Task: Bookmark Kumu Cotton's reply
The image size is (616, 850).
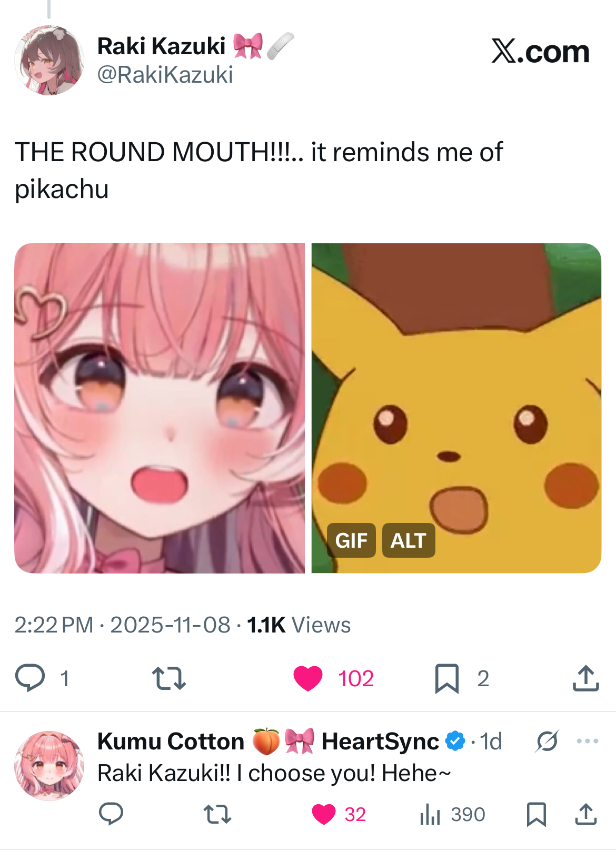Action: [536, 814]
